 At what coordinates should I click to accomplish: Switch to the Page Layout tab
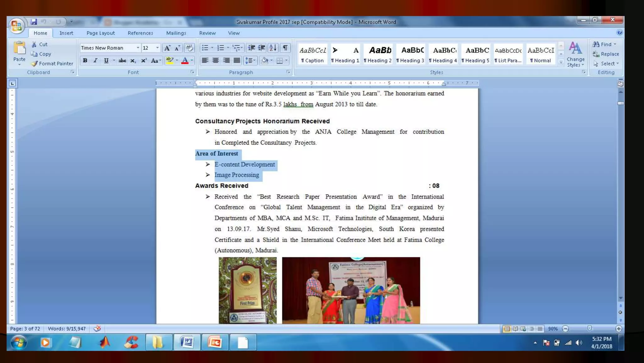101,33
